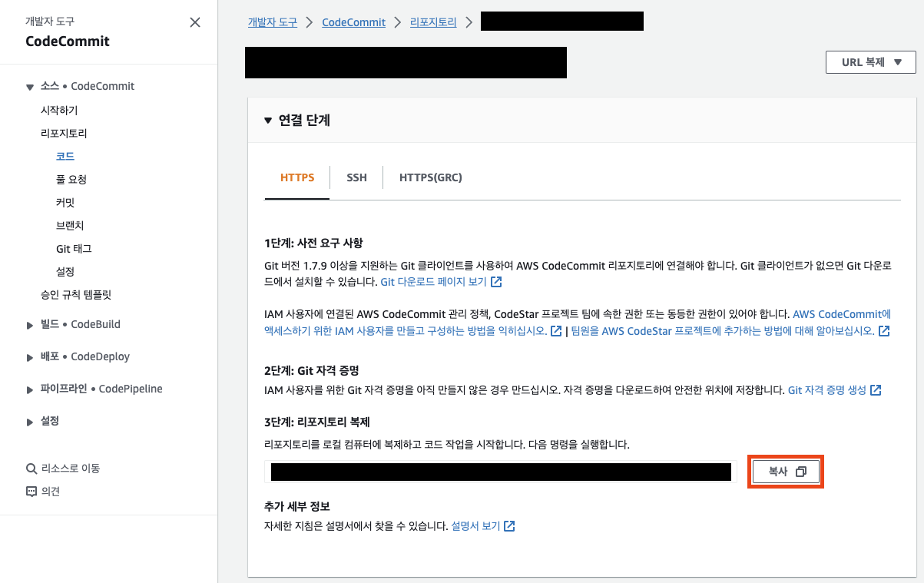Click external-link icon after 익히십시오

click(556, 331)
